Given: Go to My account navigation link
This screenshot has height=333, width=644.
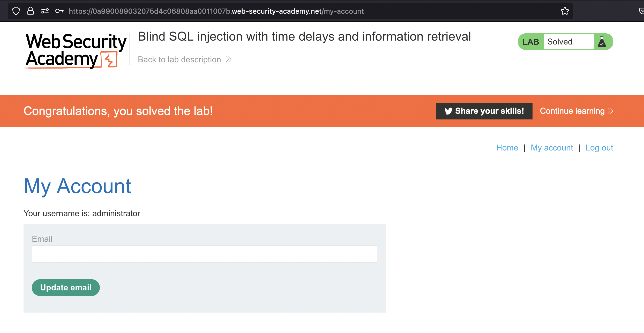Looking at the screenshot, I should (x=552, y=148).
